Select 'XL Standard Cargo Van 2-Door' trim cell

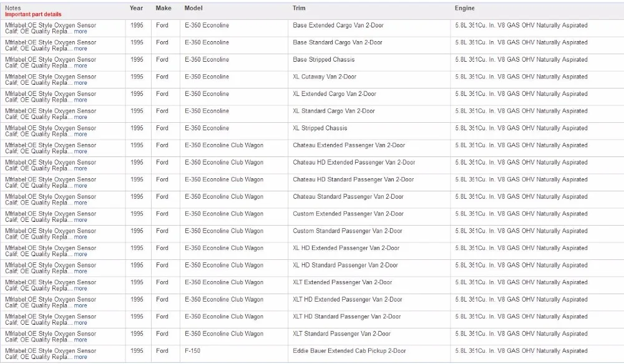[x=334, y=111]
